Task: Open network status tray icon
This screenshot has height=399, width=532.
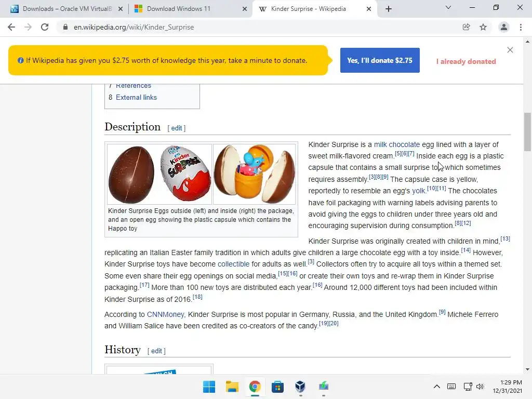Action: coord(468,387)
